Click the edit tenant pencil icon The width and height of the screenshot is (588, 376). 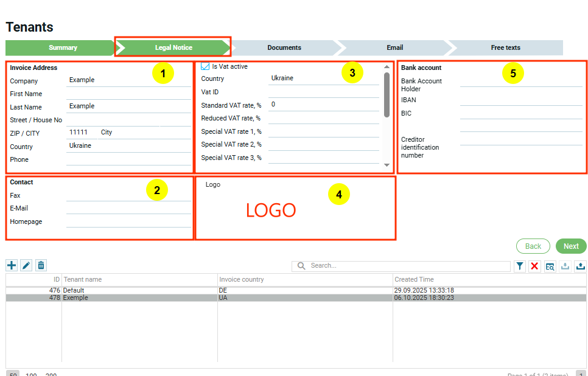[x=26, y=265]
